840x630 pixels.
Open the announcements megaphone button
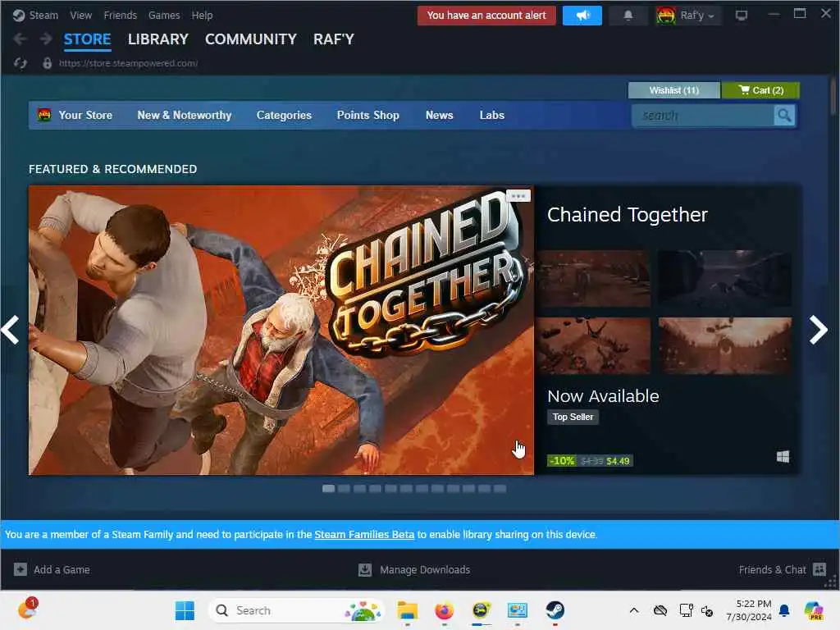pyautogui.click(x=582, y=16)
